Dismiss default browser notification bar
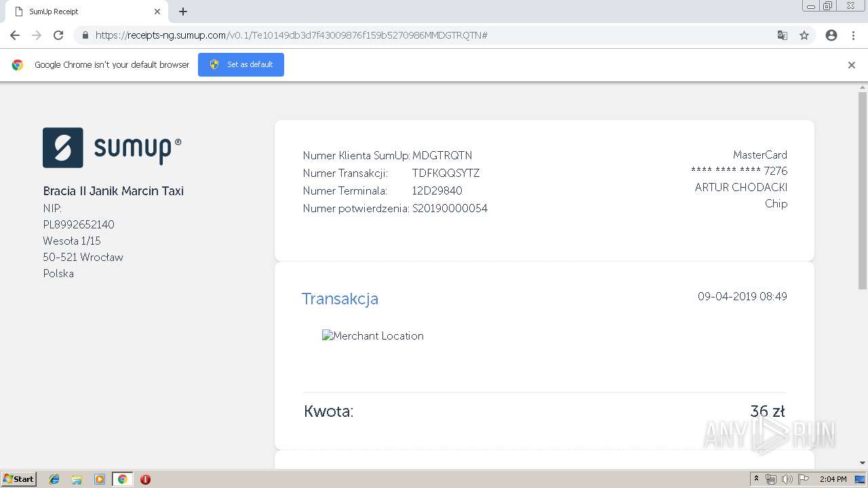Screen dimensions: 868x488 [x=852, y=65]
